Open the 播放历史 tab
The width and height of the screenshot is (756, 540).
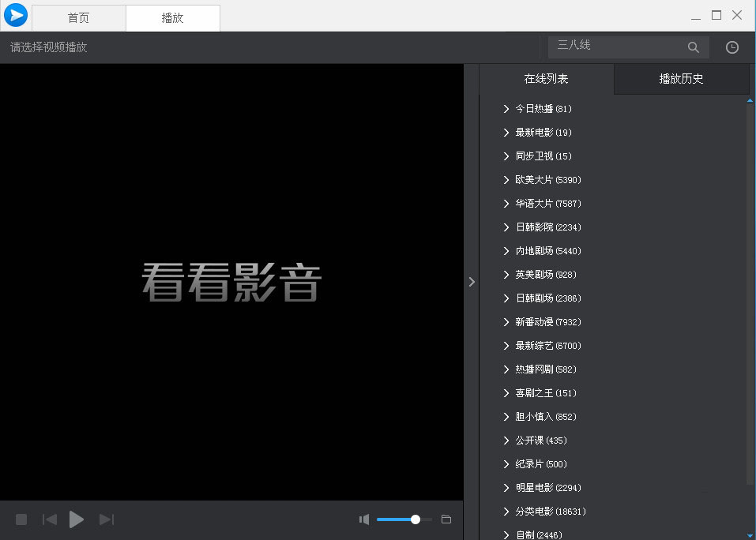tap(681, 79)
